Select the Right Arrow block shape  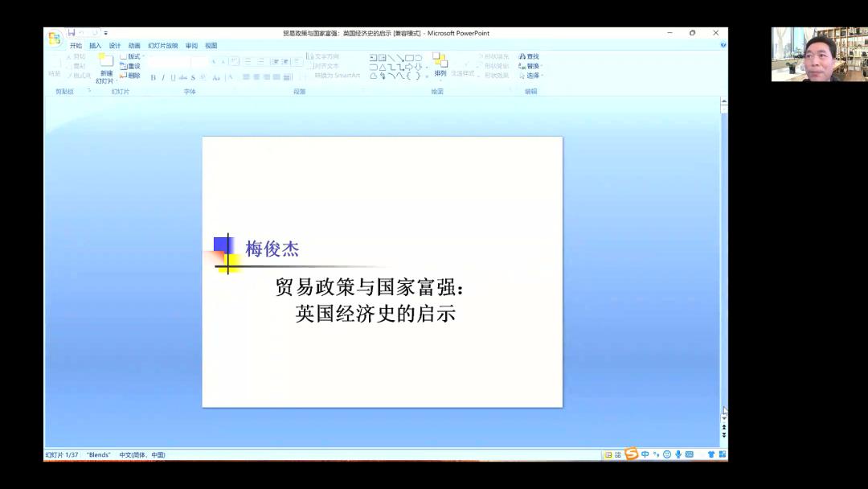[409, 67]
